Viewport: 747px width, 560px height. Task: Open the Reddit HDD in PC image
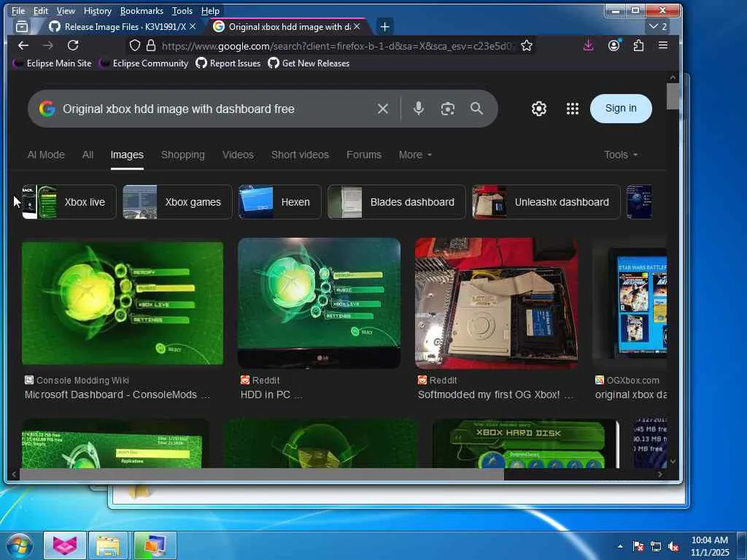click(x=320, y=303)
